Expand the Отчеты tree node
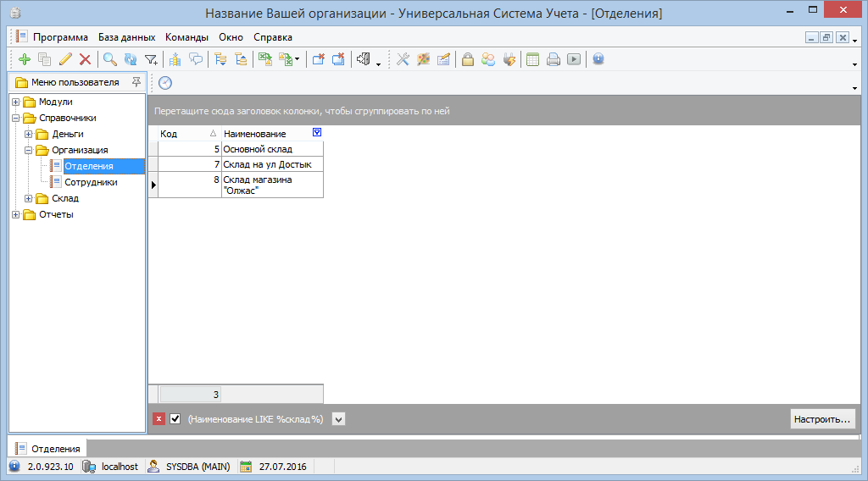Screen dimensions: 868x481 [16, 215]
